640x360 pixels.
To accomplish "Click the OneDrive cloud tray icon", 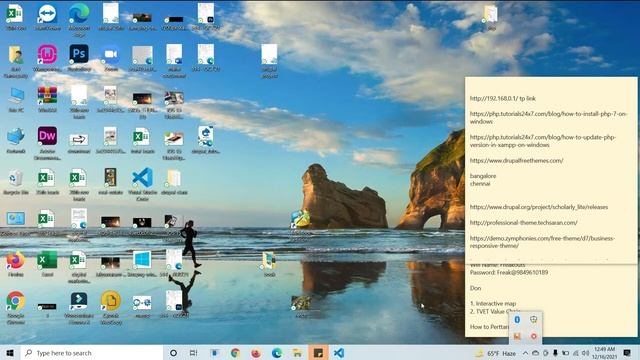I will click(535, 353).
